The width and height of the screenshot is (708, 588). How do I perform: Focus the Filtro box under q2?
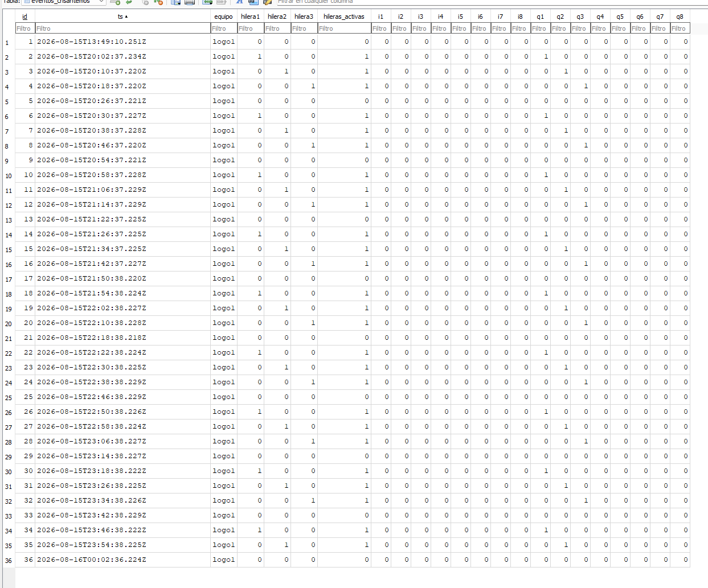[560, 28]
